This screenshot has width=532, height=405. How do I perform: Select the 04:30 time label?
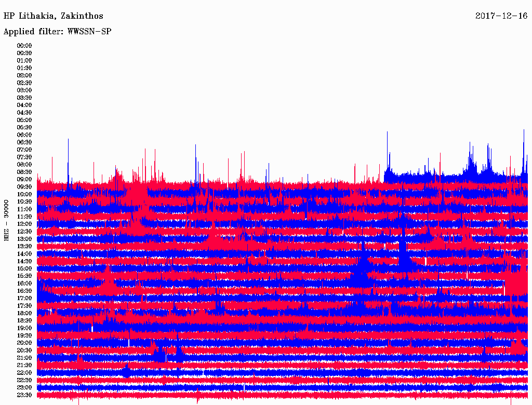(24, 112)
